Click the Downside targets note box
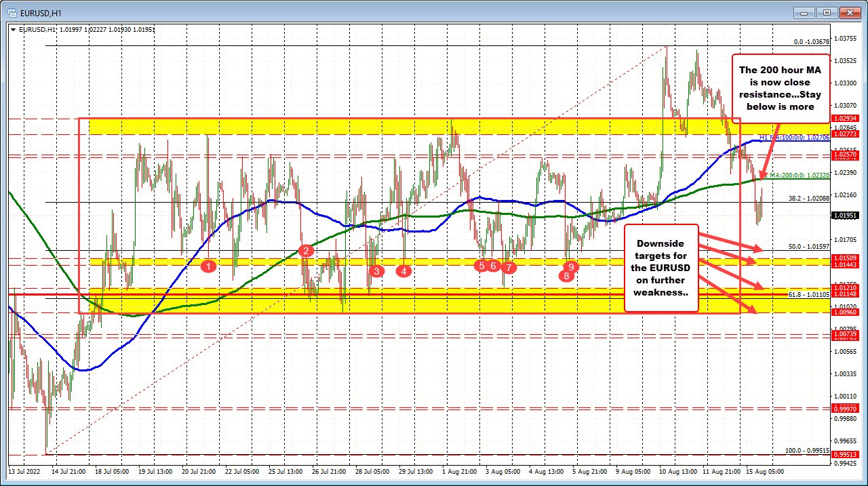 660,268
